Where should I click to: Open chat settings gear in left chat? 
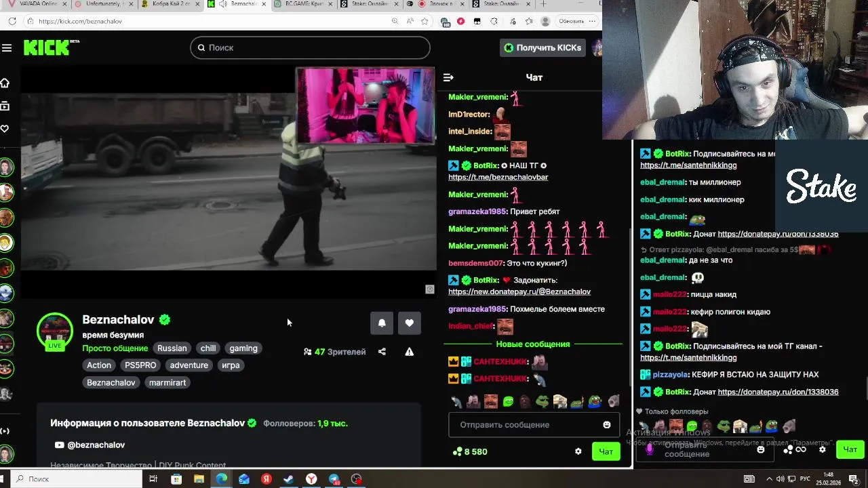tap(578, 451)
